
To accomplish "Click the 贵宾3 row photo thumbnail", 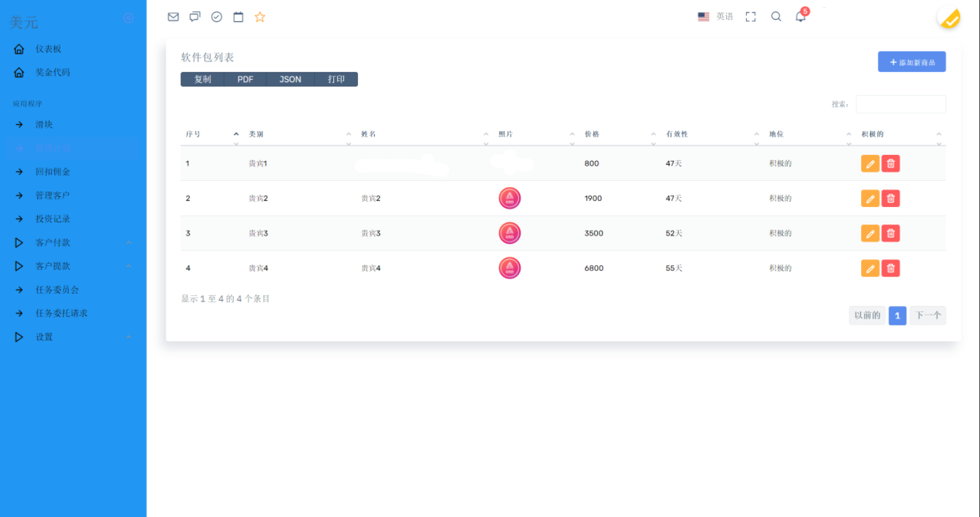I will (x=510, y=233).
